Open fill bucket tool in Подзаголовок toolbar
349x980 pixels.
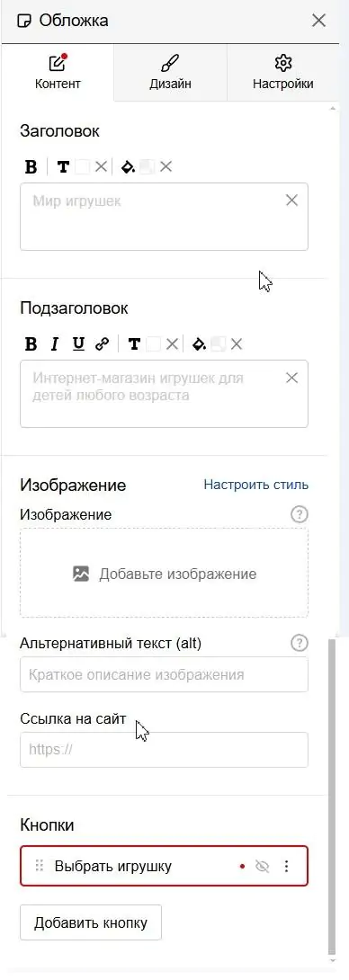click(199, 343)
